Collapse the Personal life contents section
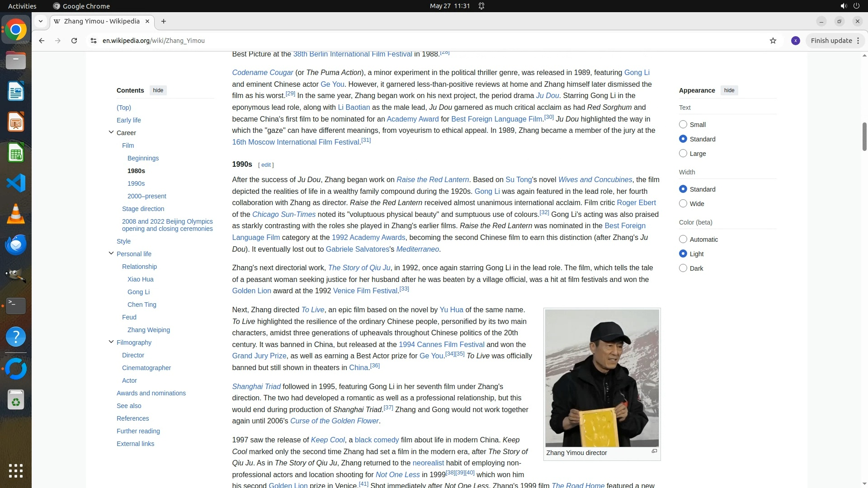Image resolution: width=868 pixels, height=488 pixels. click(x=111, y=253)
